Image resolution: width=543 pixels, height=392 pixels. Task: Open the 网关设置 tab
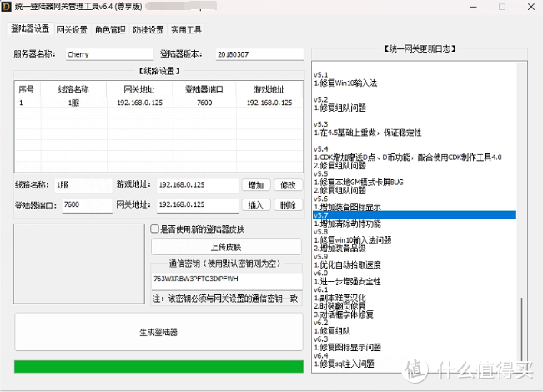tap(72, 30)
